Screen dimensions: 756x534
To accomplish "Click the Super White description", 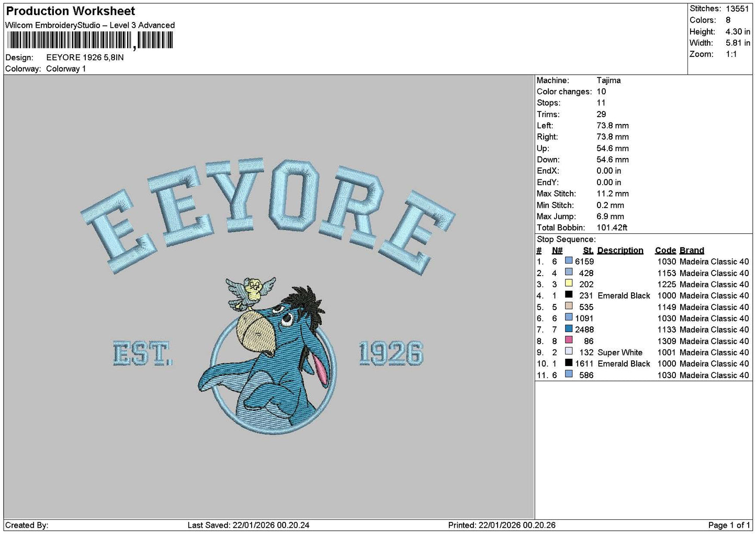I will 620,353.
